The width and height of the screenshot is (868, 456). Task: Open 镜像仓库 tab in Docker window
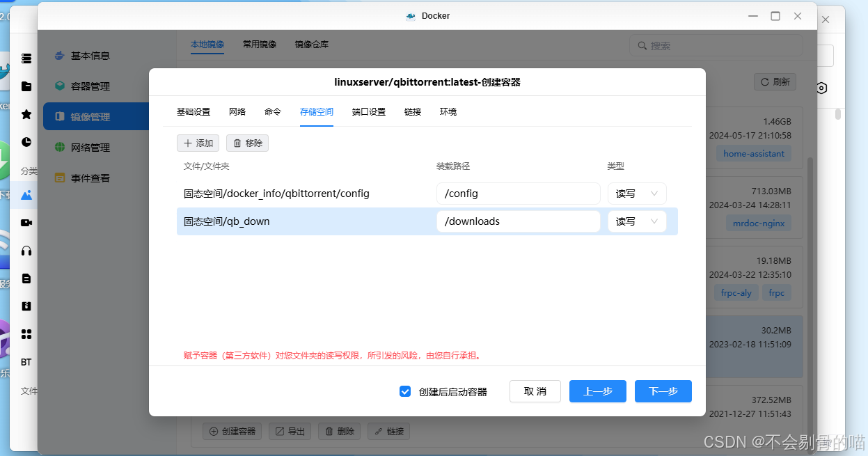point(312,45)
